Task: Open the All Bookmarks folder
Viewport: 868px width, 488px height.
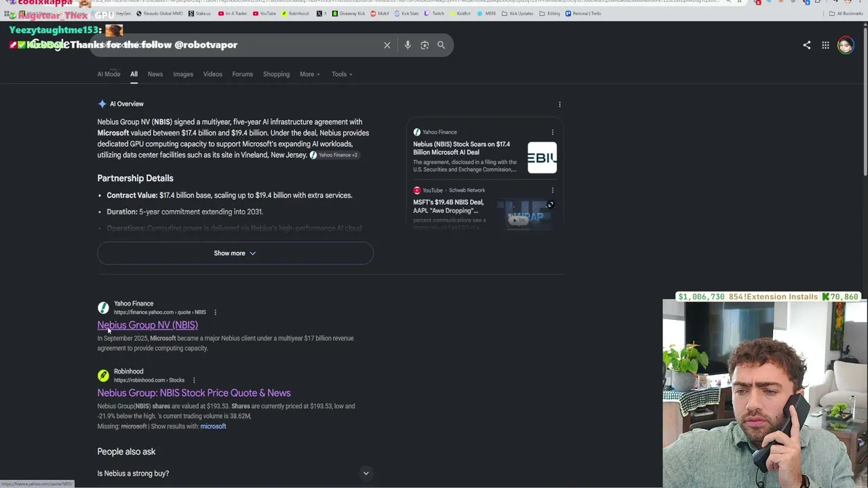Action: (x=846, y=14)
